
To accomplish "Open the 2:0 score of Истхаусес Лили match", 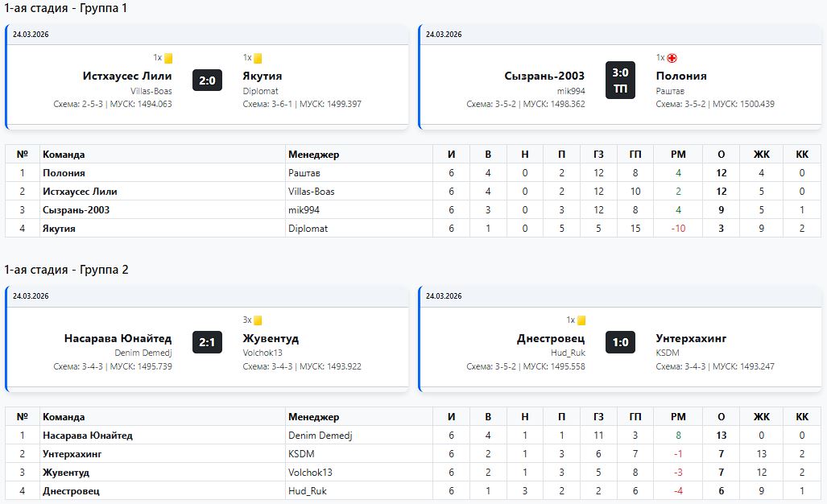I will point(207,81).
